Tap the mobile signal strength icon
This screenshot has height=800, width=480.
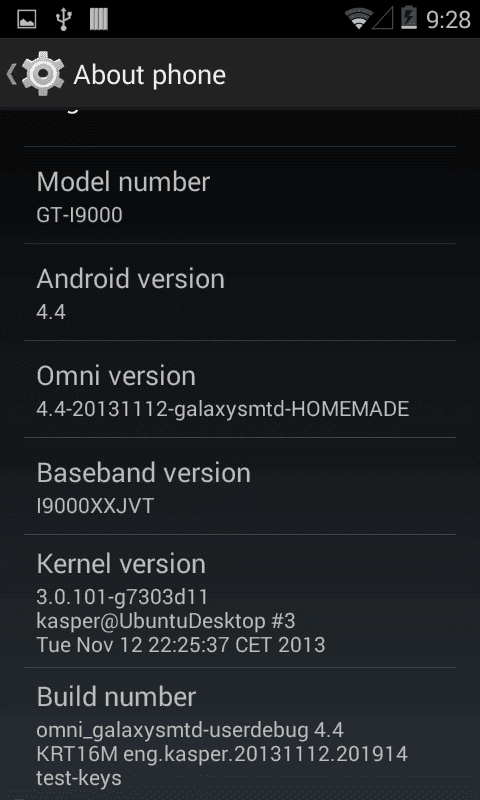coord(384,19)
